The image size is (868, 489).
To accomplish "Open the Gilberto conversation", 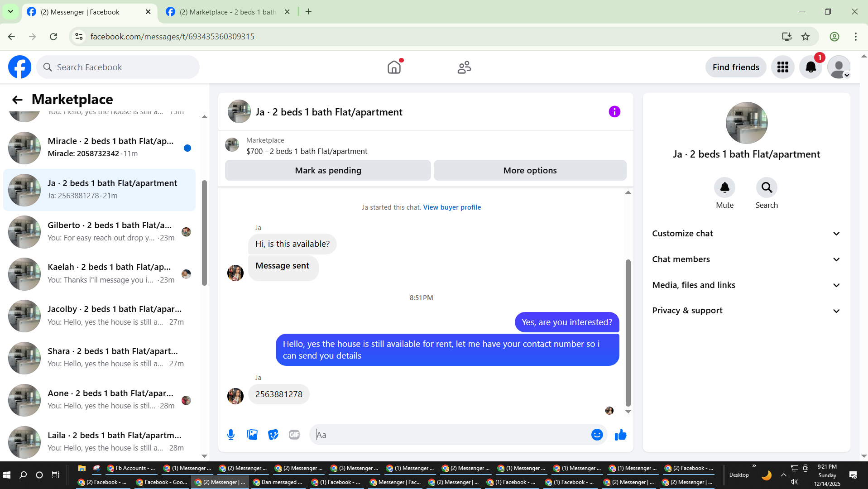I will click(100, 232).
